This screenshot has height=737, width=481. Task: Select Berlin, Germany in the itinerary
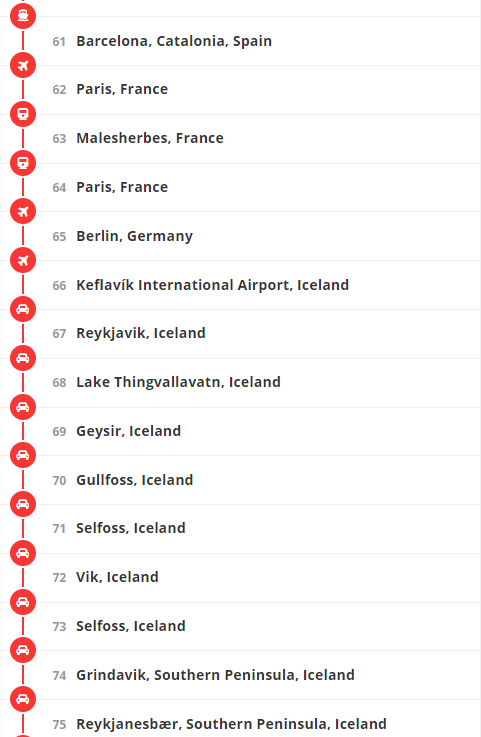point(134,236)
